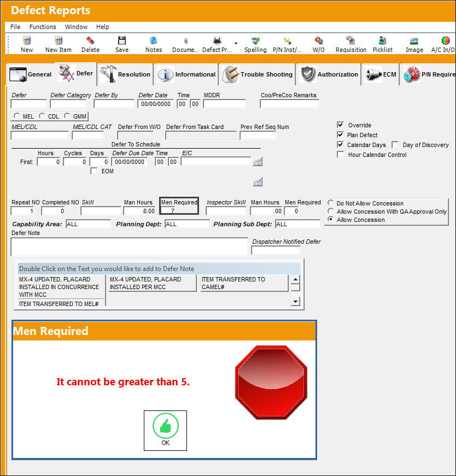Check the EOM checkbox
This screenshot has width=456, height=476.
click(x=93, y=171)
